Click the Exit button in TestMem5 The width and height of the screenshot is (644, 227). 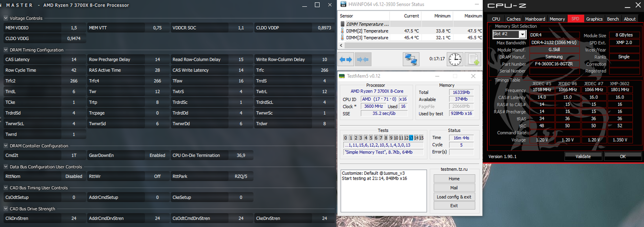(454, 206)
